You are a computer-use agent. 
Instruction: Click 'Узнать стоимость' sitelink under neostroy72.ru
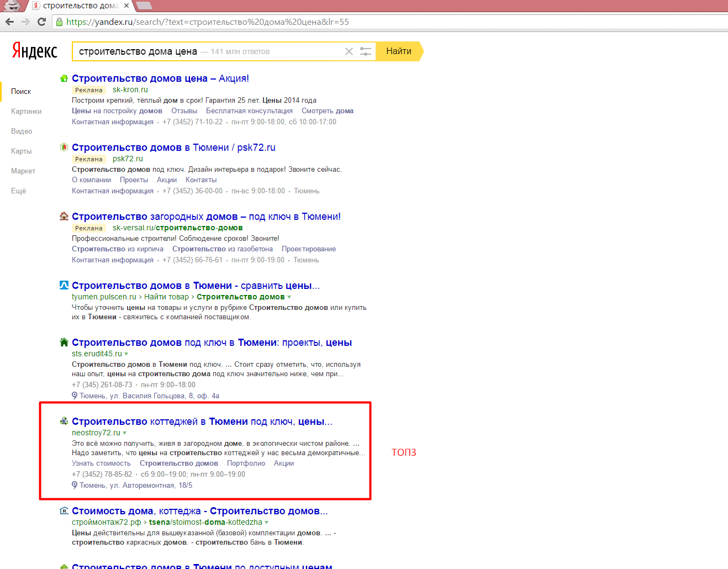point(101,463)
